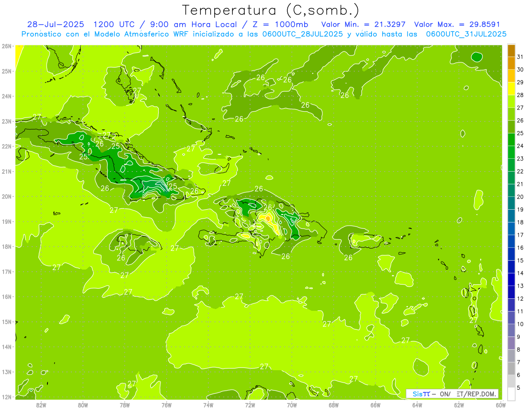Click the initialization time "0600UTC_28JUL2025"

tap(302, 34)
